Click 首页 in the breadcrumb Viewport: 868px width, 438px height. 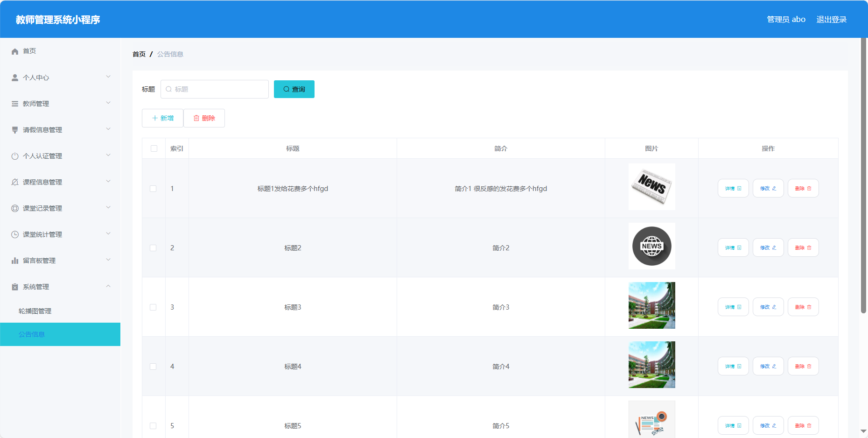click(139, 54)
